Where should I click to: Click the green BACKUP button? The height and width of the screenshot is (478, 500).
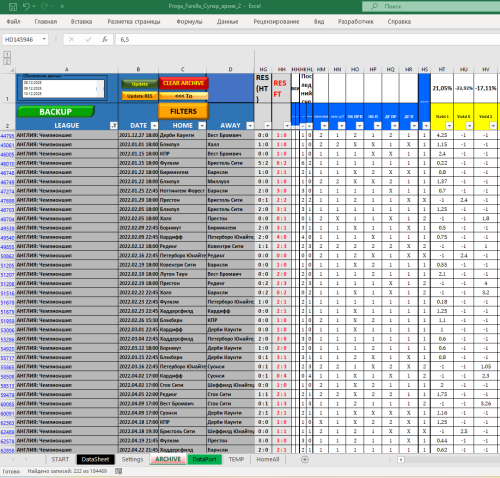click(x=56, y=112)
